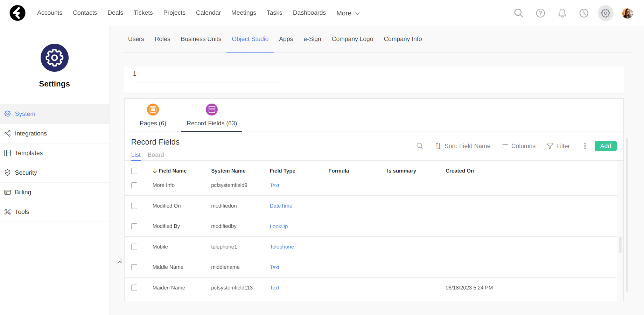
Task: Click the System Name column header
Action: pyautogui.click(x=228, y=171)
